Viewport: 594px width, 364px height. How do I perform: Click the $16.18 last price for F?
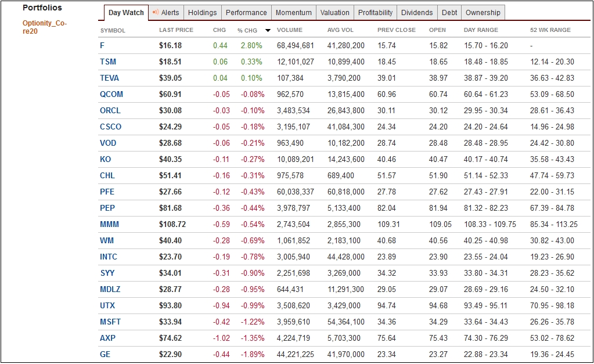tap(171, 45)
